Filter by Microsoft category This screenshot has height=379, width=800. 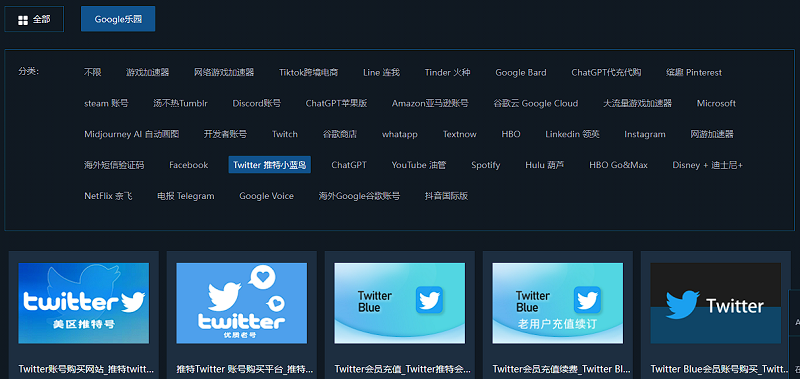tap(716, 104)
